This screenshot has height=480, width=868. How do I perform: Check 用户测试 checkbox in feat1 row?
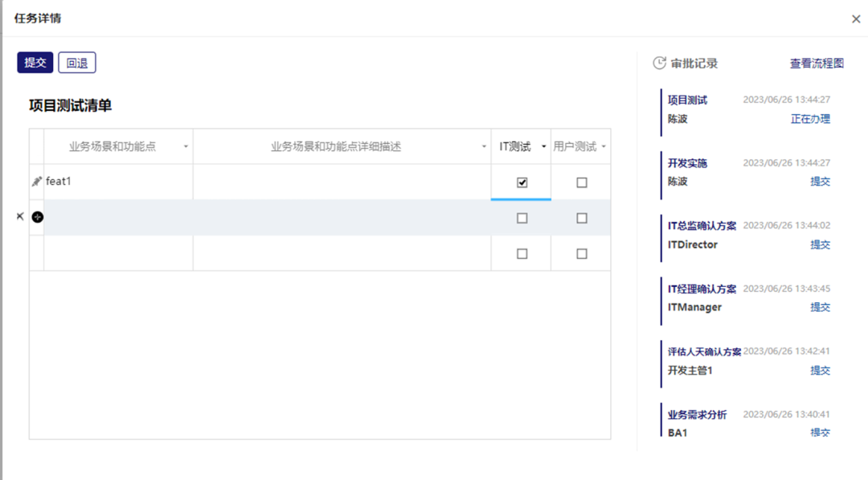[x=581, y=183]
